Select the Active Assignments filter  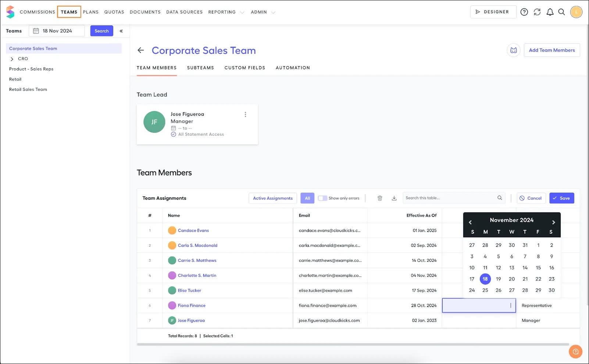(273, 198)
